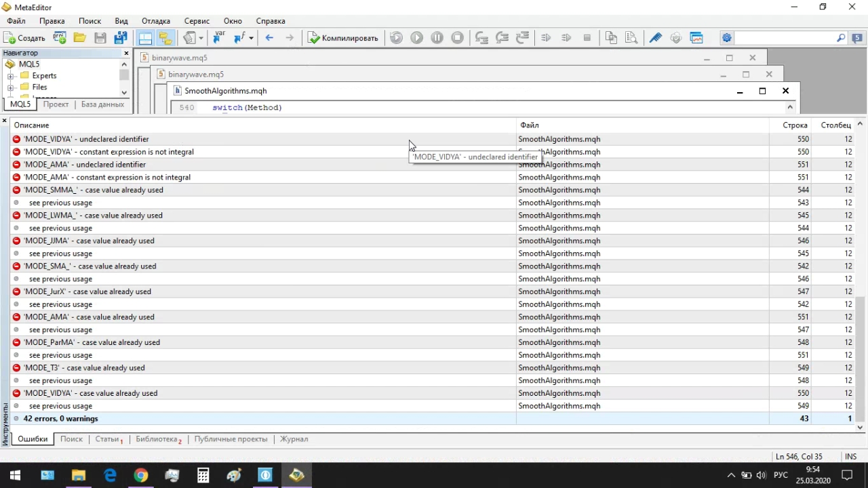Open the trading terminal chart icon
The width and height of the screenshot is (868, 488).
(696, 38)
